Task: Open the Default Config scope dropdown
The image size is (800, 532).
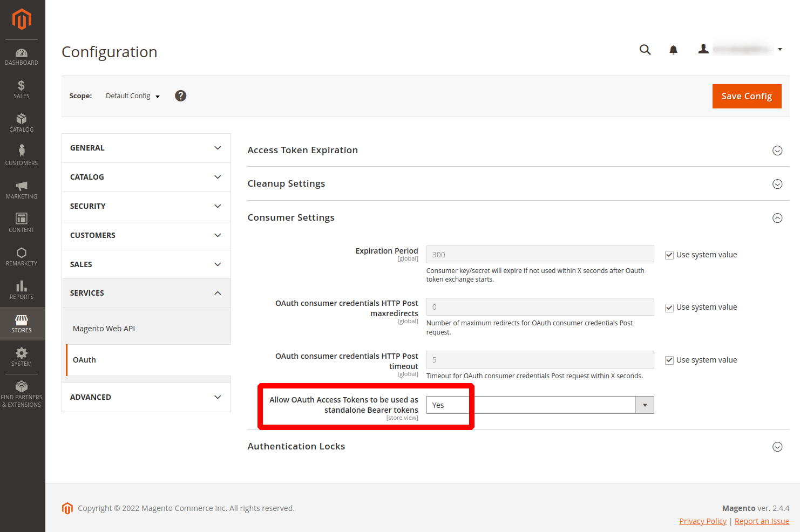Action: [x=133, y=96]
